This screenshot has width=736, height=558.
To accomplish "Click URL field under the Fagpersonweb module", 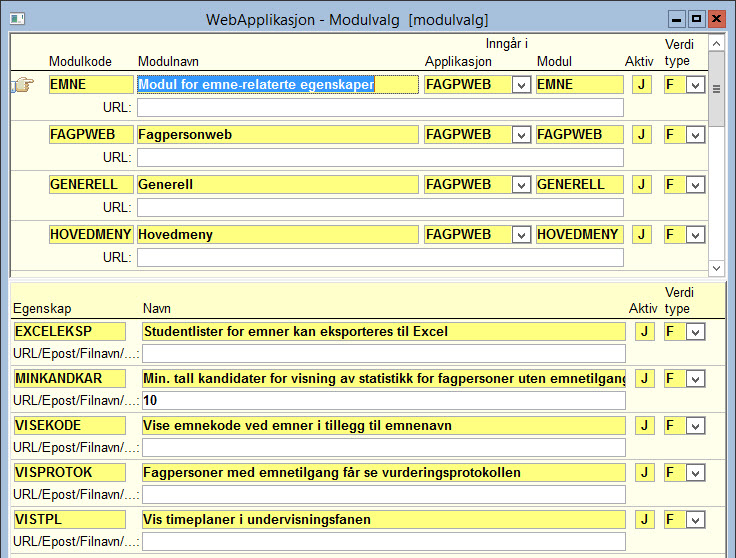I will coord(380,158).
